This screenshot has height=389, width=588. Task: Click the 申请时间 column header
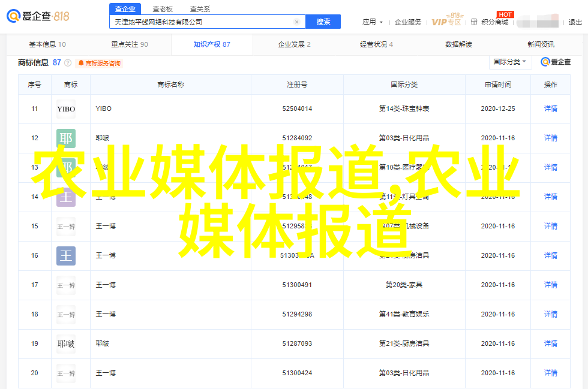(x=498, y=85)
